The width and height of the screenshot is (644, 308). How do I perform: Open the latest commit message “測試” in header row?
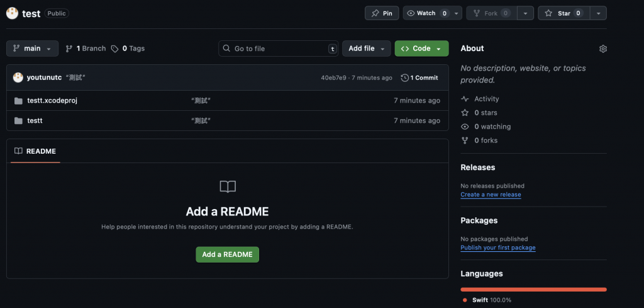click(75, 77)
